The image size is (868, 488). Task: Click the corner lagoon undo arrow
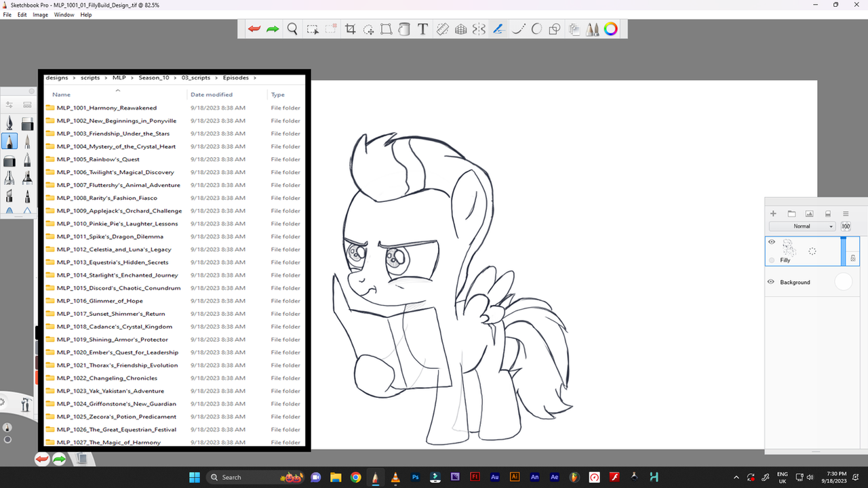pyautogui.click(x=42, y=460)
